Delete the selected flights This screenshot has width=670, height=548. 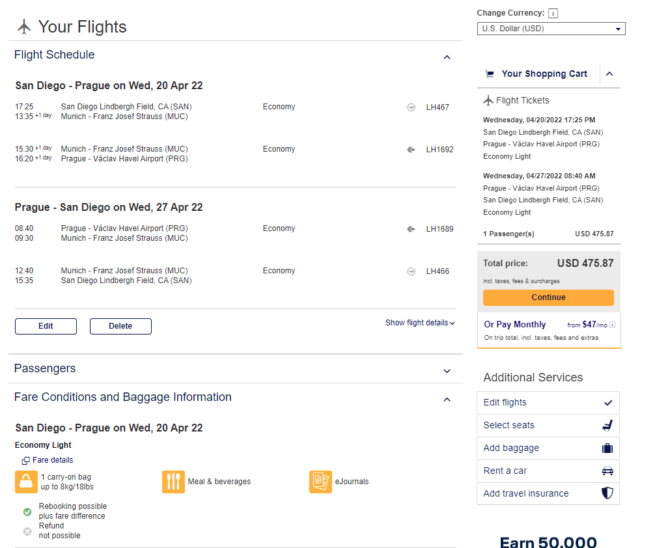(120, 326)
